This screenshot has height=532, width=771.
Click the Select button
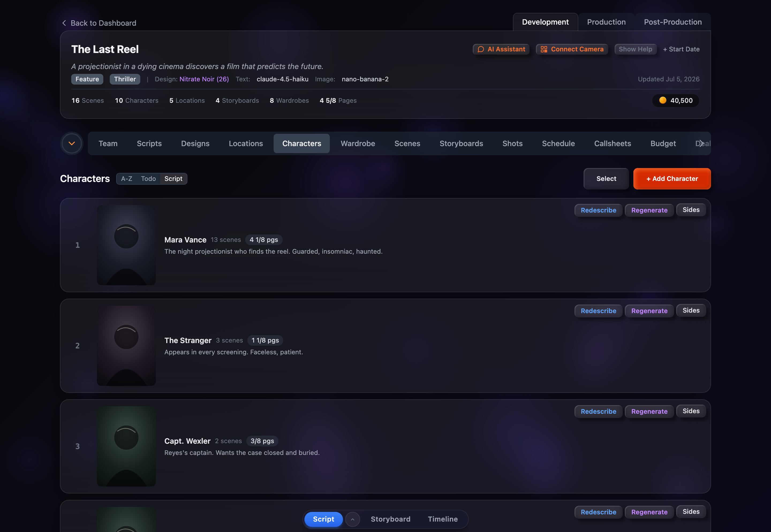606,179
